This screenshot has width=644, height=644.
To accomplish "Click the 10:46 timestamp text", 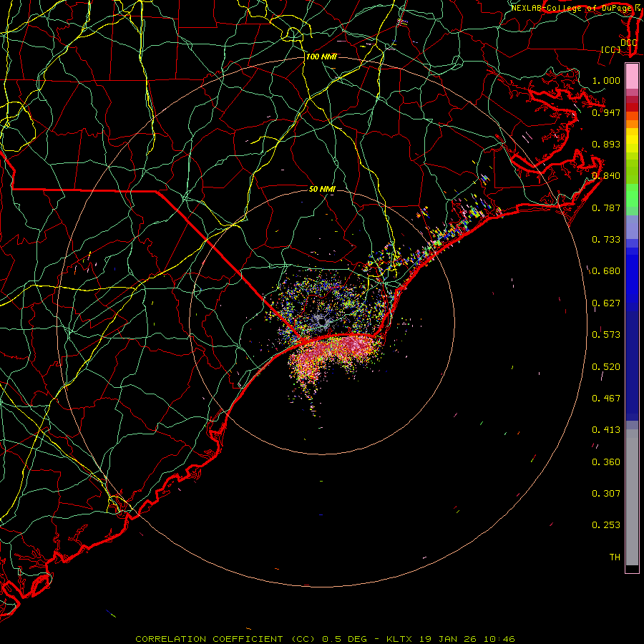I will click(499, 639).
